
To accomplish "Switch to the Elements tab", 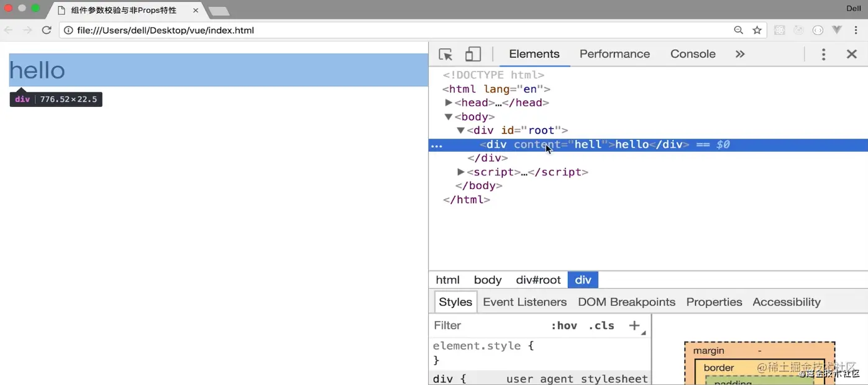I will [534, 54].
